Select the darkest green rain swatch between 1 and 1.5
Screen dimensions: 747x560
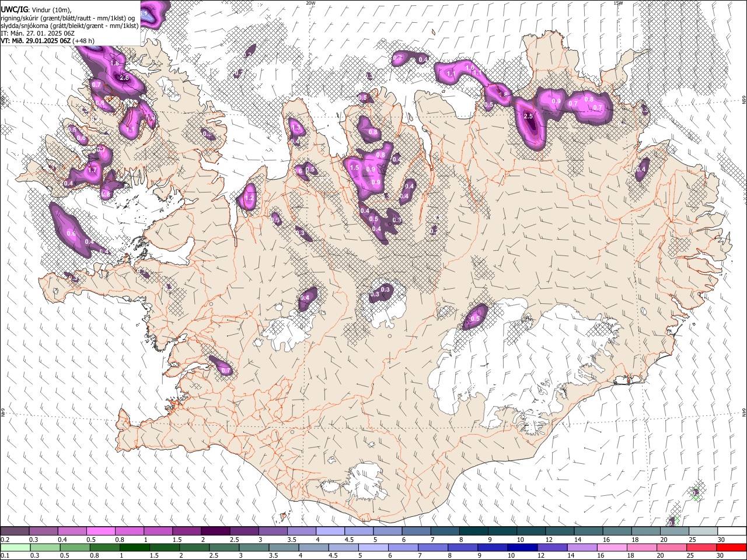[x=134, y=548]
